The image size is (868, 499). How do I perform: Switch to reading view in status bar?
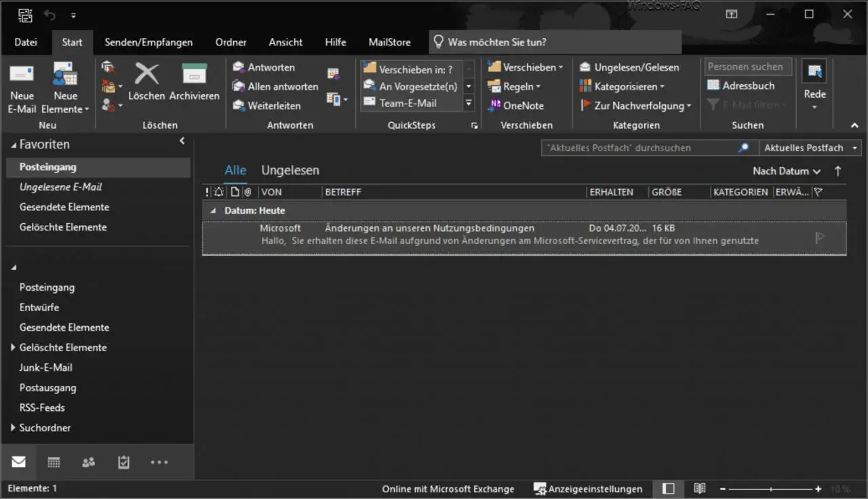click(700, 489)
